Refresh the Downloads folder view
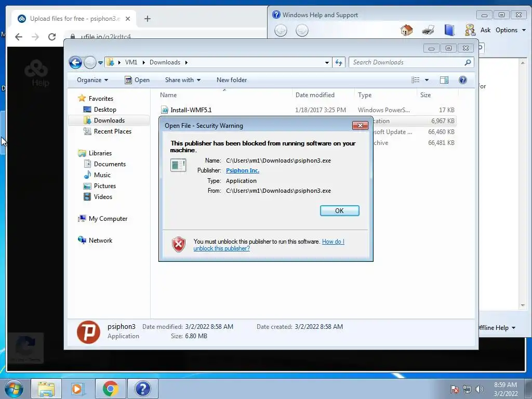Image resolution: width=532 pixels, height=399 pixels. pos(339,62)
